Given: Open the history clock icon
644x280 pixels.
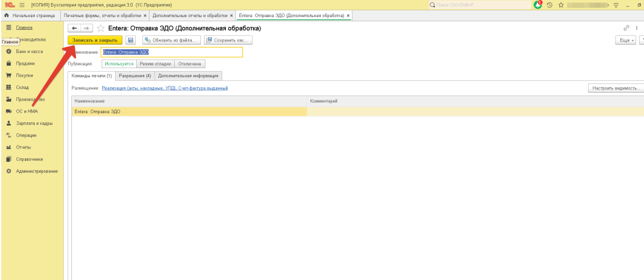Looking at the screenshot, I should coord(550,5).
